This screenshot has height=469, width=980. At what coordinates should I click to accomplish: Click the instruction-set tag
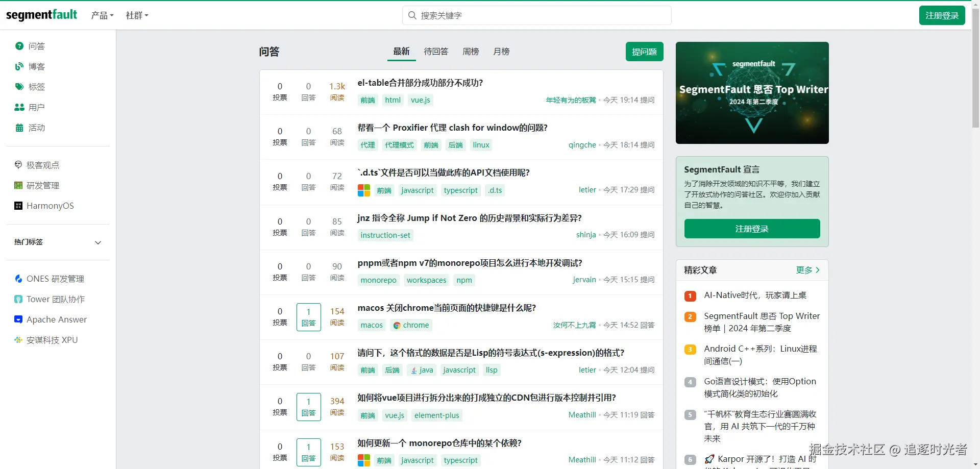385,235
